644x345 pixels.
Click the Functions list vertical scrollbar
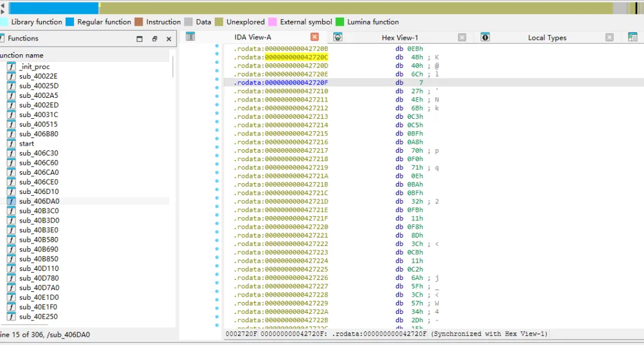click(x=173, y=67)
